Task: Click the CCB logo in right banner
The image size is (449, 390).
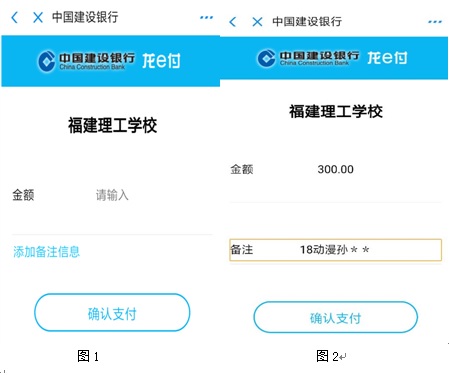Action: click(x=308, y=58)
